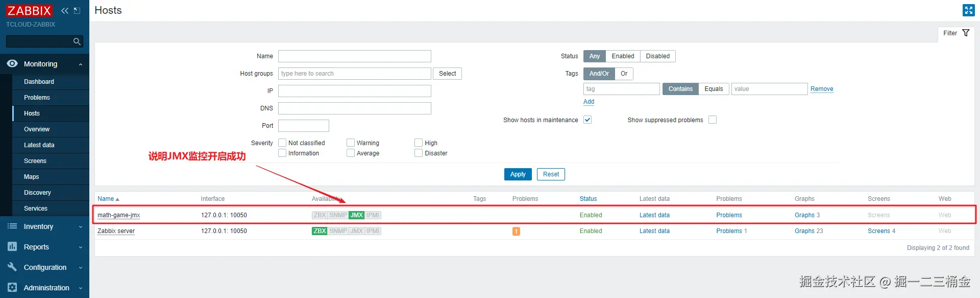Open Graphs link for math-game-jmx
The height and width of the screenshot is (298, 980).
coord(804,215)
